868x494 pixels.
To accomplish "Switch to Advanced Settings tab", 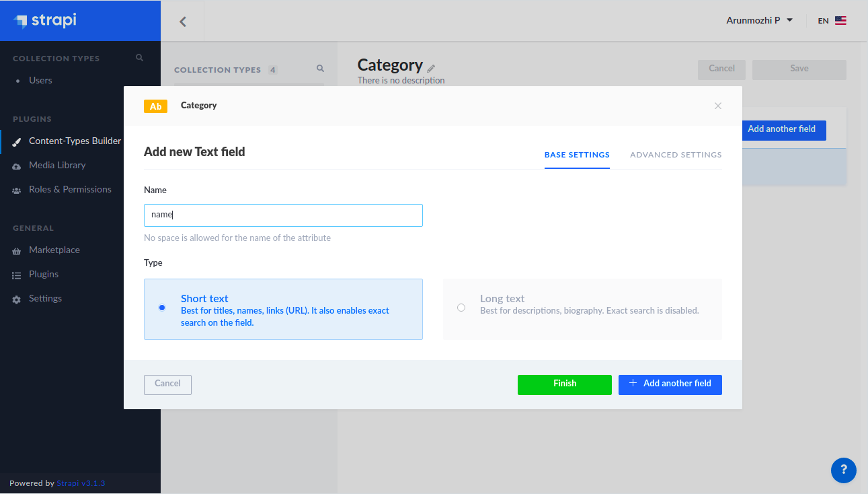I will 676,155.
